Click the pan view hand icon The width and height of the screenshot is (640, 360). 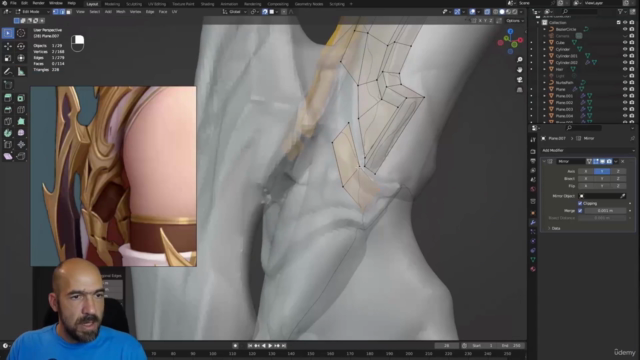[520, 69]
